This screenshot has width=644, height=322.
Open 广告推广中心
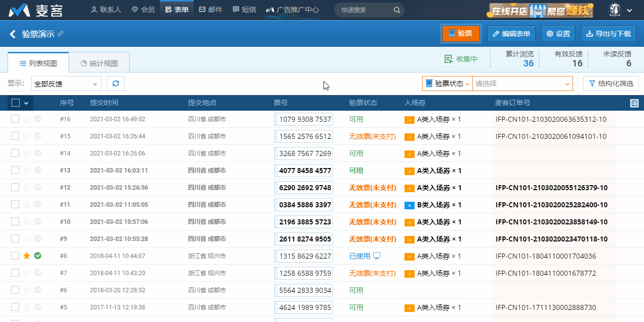[x=292, y=10]
